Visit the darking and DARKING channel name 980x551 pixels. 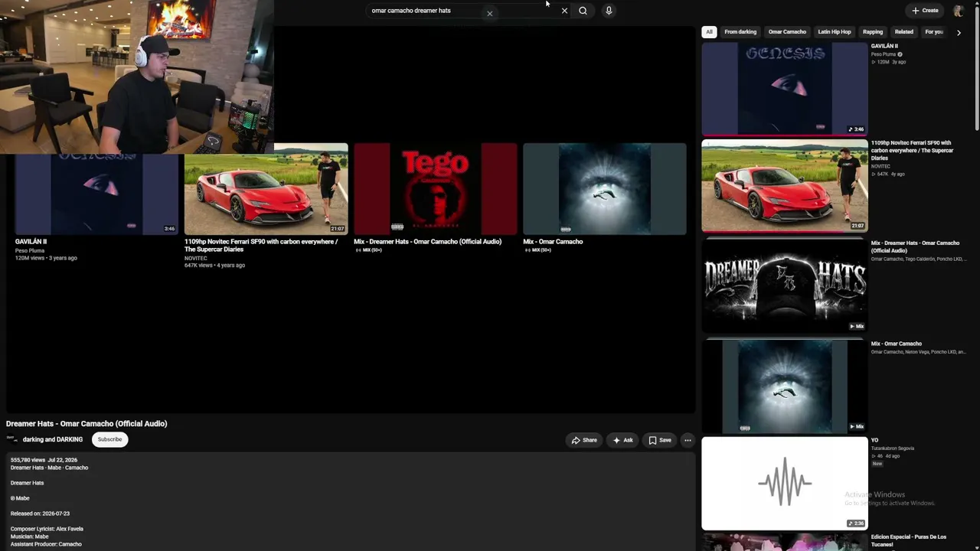click(x=53, y=439)
